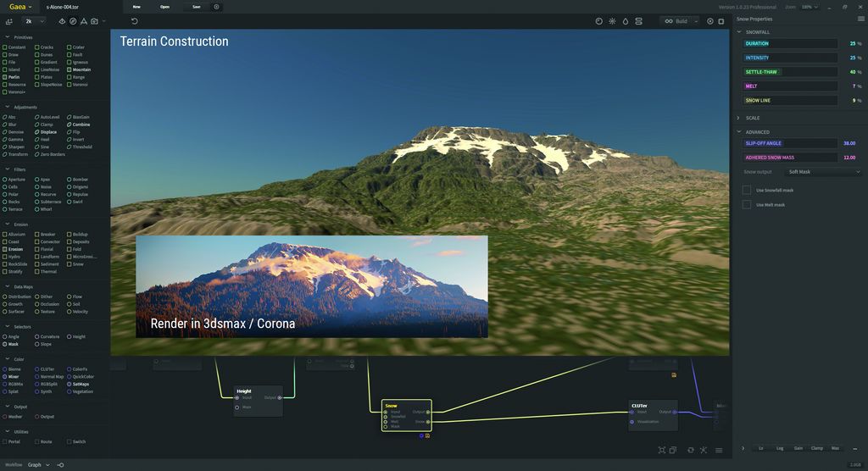Viewport: 868px width, 471px height.
Task: Click the camera screenshot icon in the top-left toolbar
Action: 93,20
